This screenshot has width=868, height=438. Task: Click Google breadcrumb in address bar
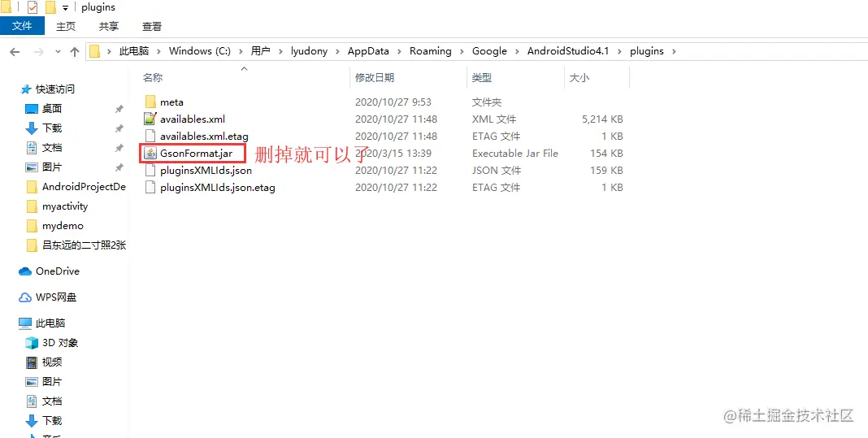pos(489,51)
